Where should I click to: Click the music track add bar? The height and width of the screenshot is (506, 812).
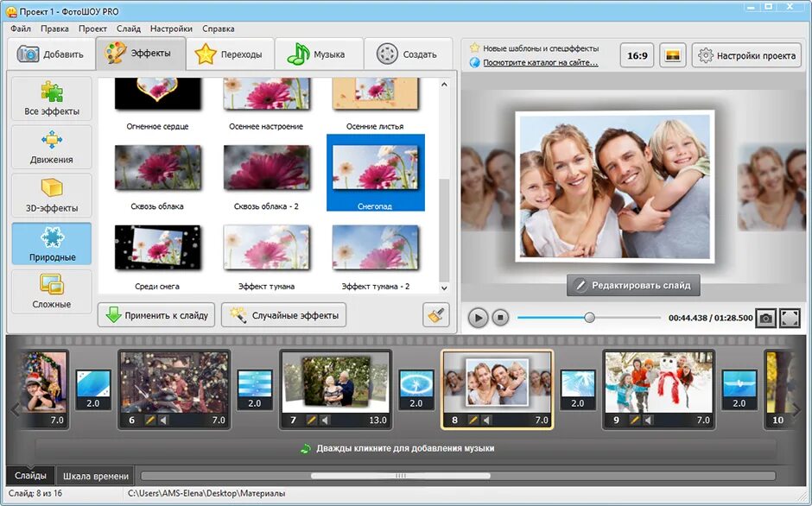pos(405,448)
